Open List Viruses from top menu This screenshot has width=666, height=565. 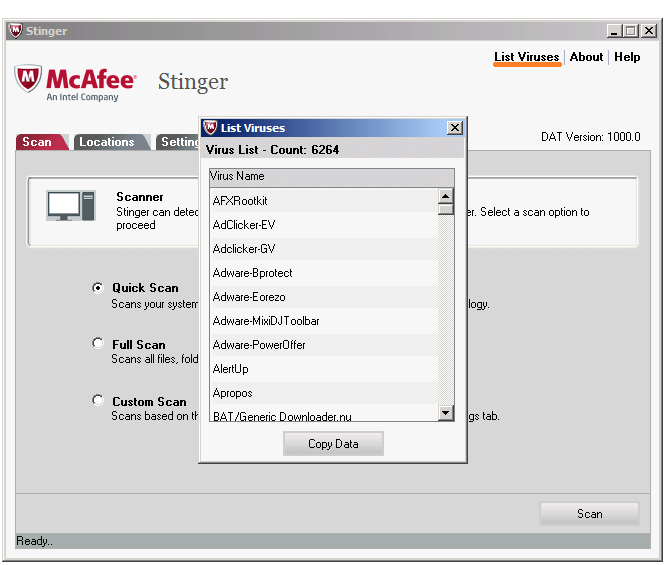[527, 57]
